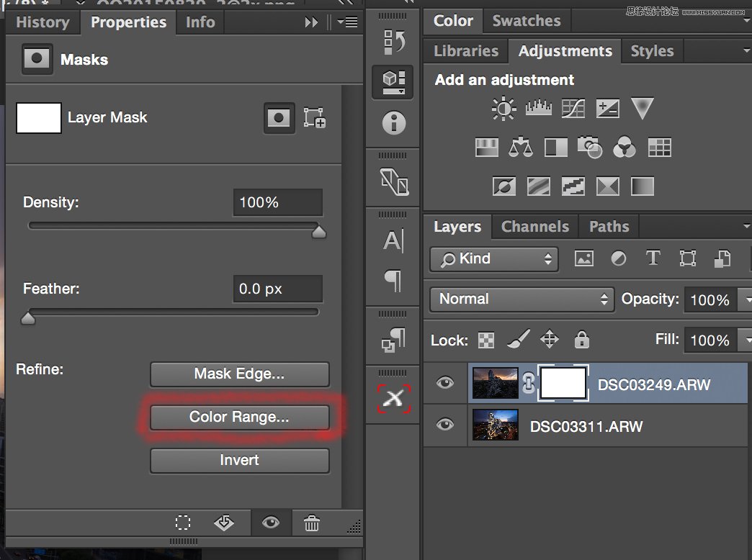Add a Curves adjustment
752x560 pixels.
click(573, 109)
